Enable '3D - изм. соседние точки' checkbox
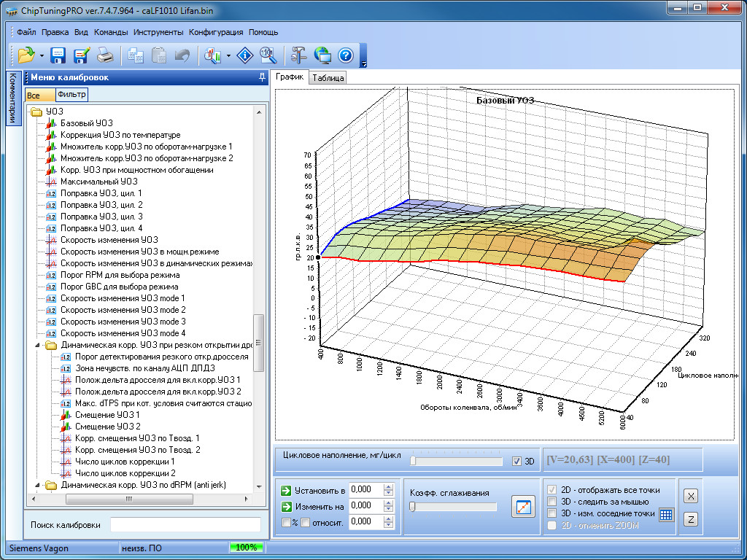 (x=553, y=513)
